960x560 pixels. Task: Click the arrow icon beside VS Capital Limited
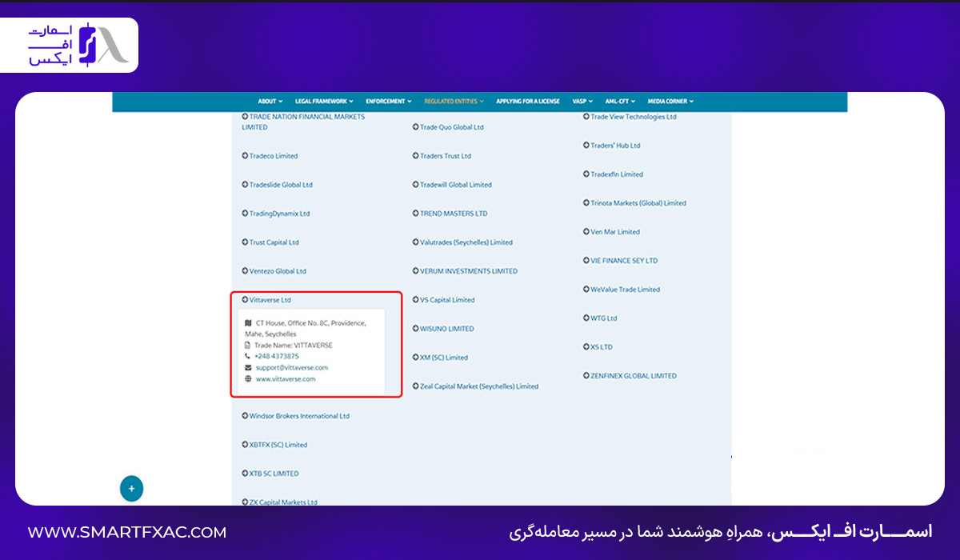tap(416, 300)
